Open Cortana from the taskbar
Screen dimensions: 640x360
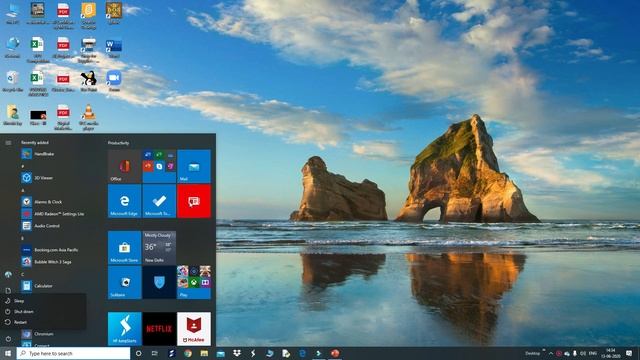138,353
